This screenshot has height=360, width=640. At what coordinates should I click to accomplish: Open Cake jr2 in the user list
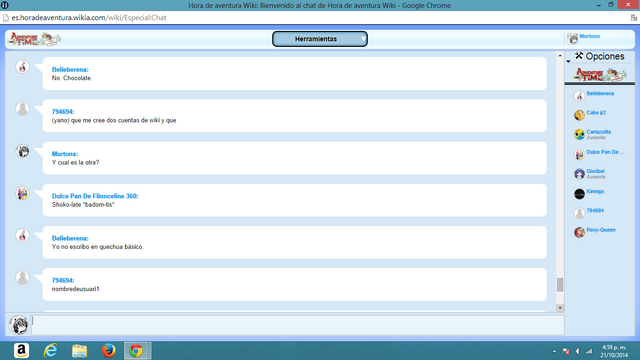[596, 113]
